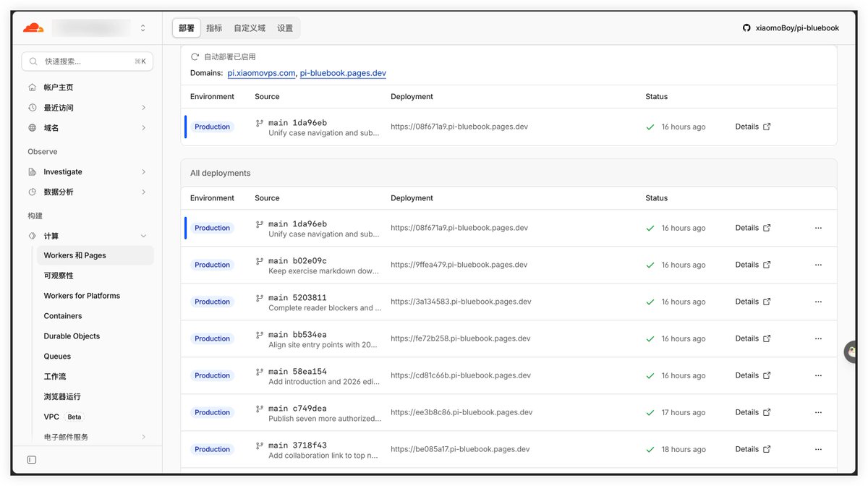Click the icon beside 计算
The width and height of the screenshot is (868, 486).
pos(32,236)
